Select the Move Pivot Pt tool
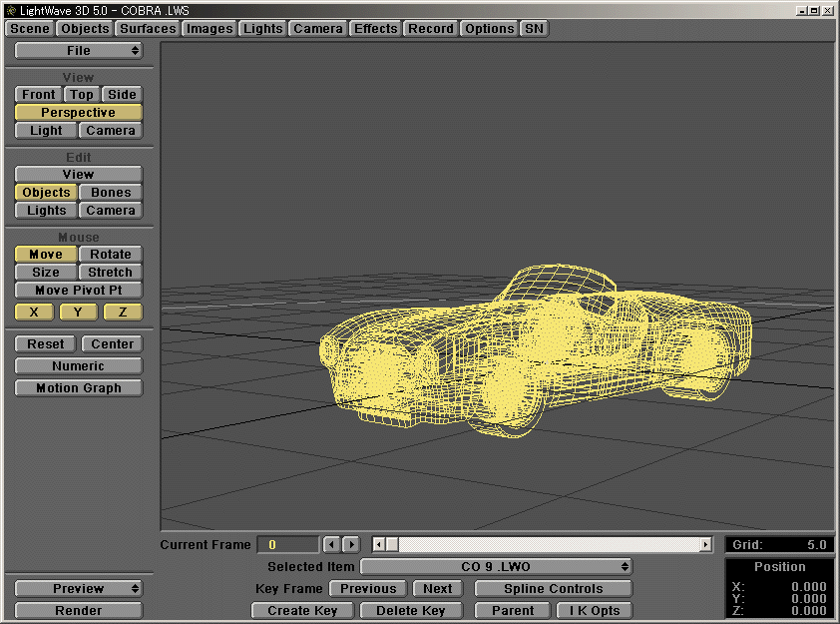The image size is (840, 624). click(x=78, y=291)
